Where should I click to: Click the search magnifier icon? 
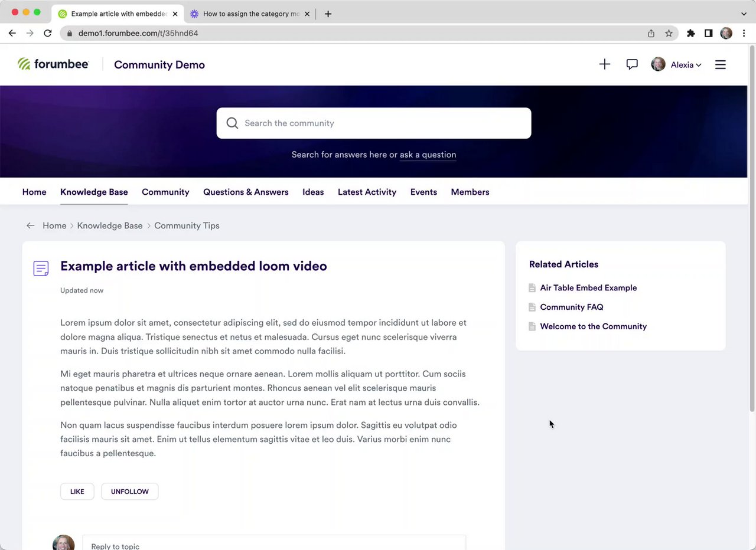[x=232, y=123]
